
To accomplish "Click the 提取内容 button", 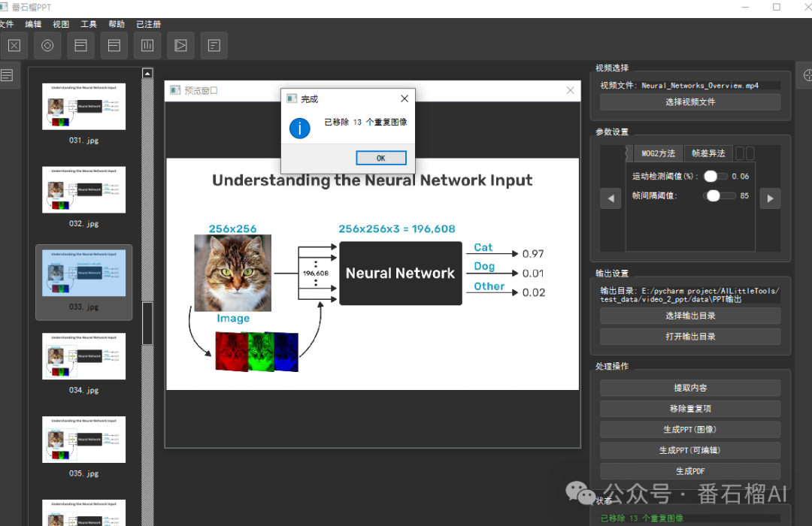I will [x=690, y=388].
